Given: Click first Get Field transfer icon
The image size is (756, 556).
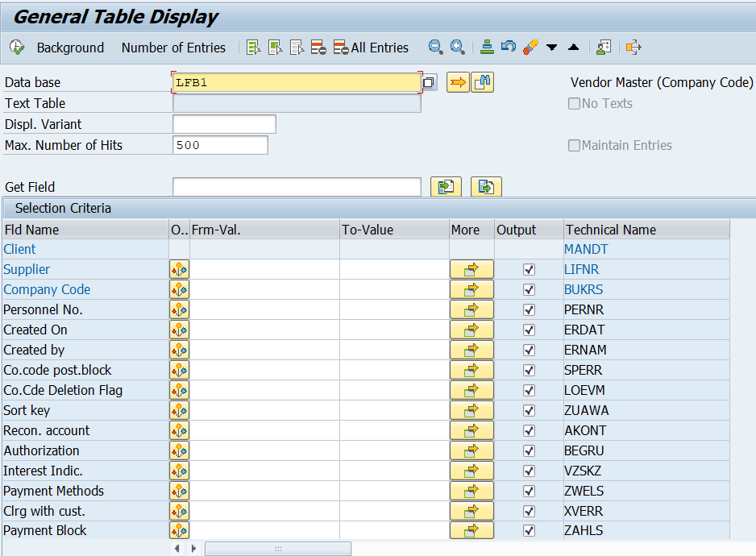Looking at the screenshot, I should 446,187.
